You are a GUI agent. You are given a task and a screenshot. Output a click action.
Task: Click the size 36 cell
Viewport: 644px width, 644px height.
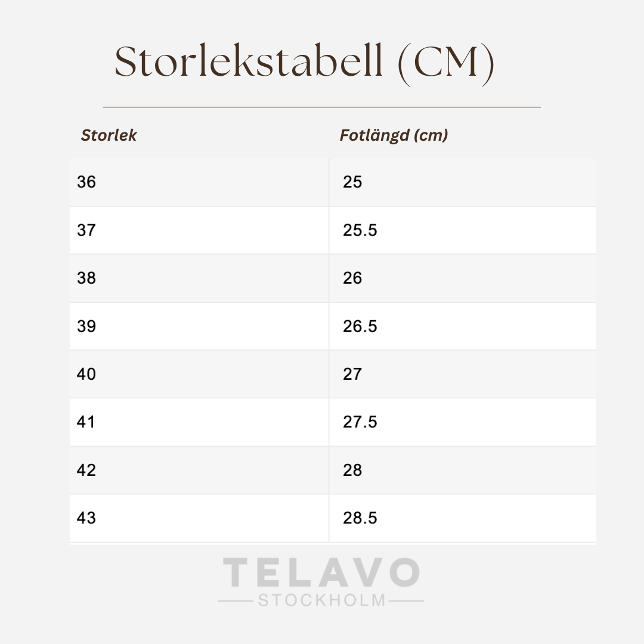[86, 182]
